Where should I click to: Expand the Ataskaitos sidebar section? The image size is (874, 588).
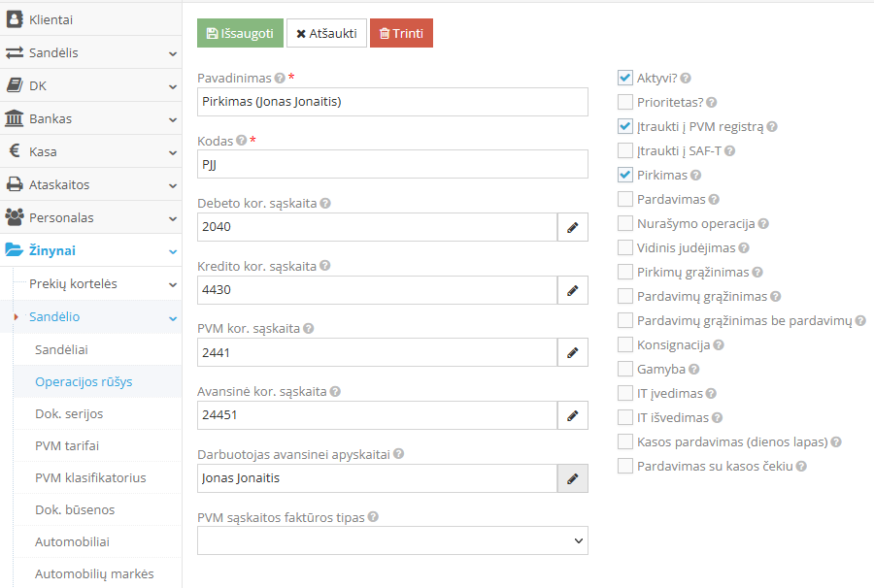pos(90,184)
